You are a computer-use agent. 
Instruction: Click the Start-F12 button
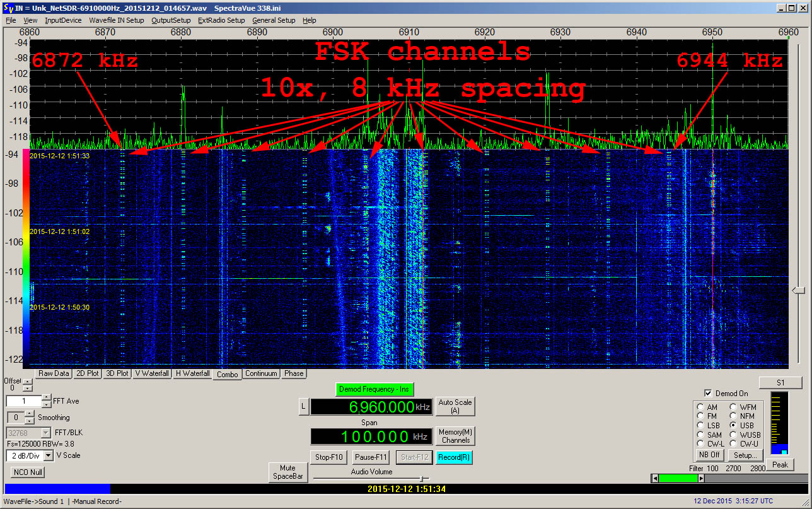click(415, 457)
